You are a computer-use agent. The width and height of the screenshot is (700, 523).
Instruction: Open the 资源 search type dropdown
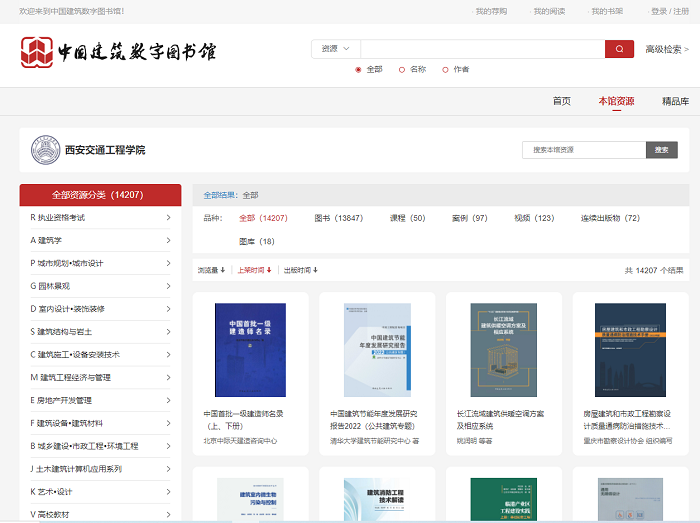point(336,49)
